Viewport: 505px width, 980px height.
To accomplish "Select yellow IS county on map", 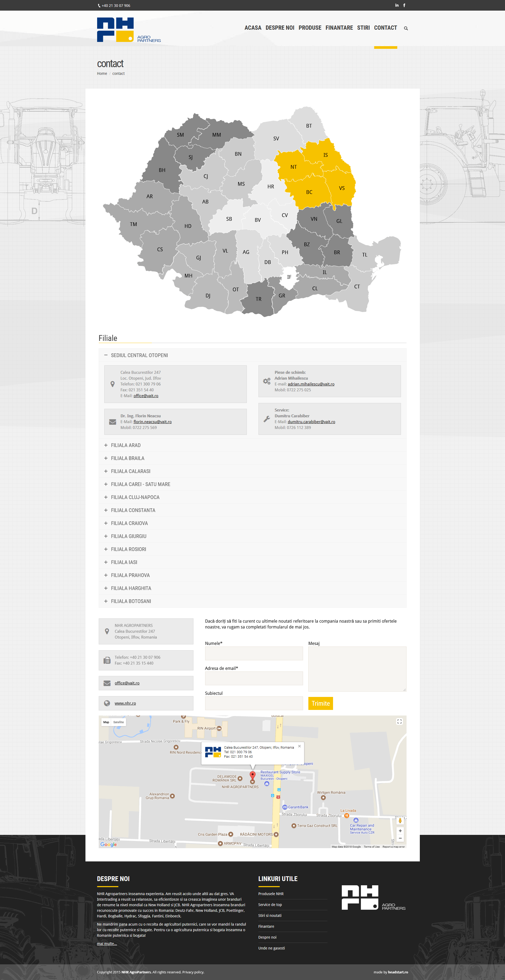I will [325, 155].
